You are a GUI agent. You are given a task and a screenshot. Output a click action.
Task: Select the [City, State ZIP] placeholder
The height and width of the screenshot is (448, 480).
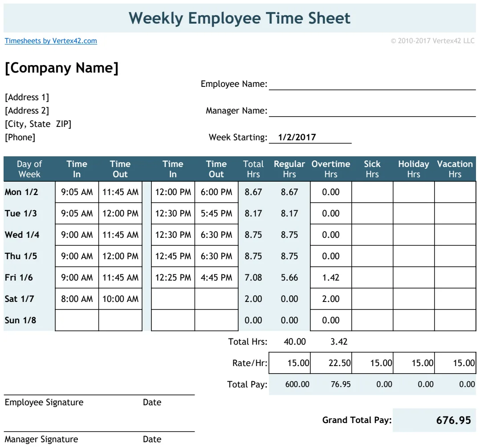tap(38, 124)
